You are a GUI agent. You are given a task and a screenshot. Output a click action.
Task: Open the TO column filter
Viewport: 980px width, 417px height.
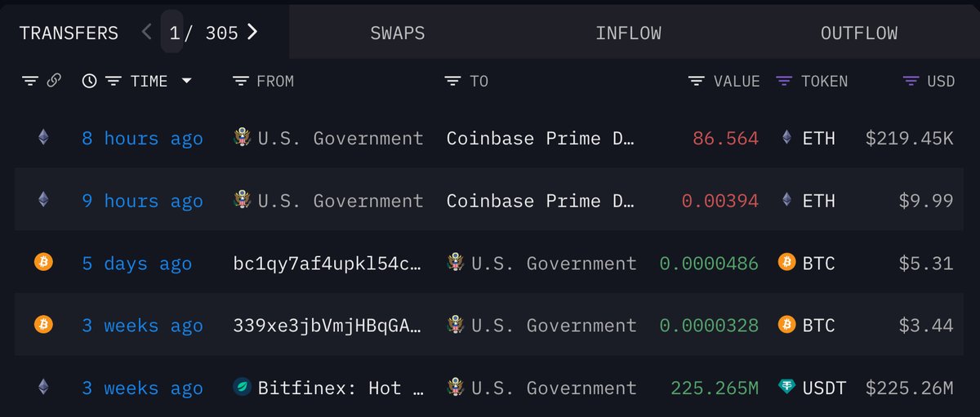[x=453, y=81]
